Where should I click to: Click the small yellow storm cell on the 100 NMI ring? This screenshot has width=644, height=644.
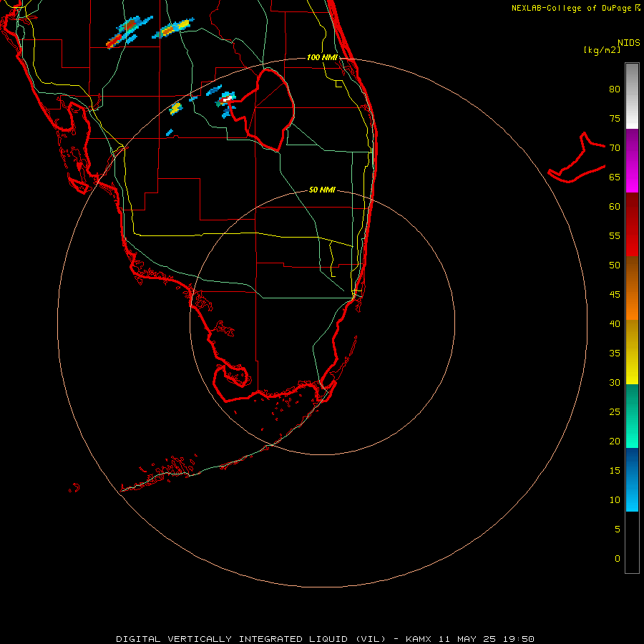[176, 109]
